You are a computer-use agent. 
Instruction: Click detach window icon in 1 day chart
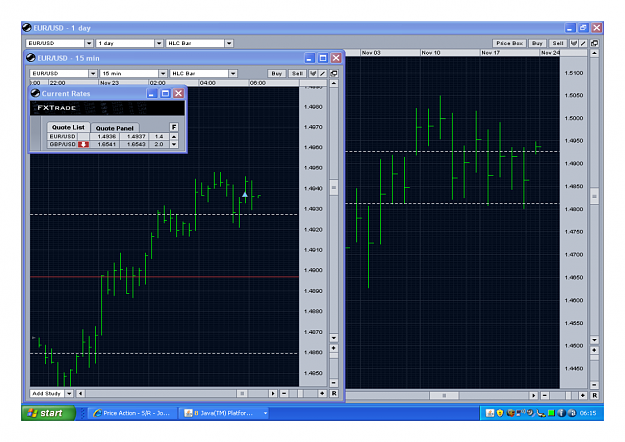click(594, 43)
